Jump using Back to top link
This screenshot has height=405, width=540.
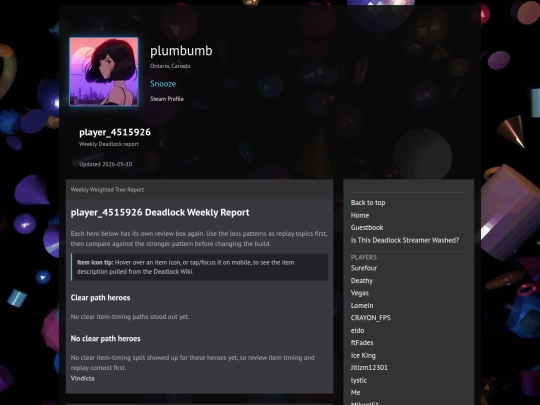coord(368,202)
